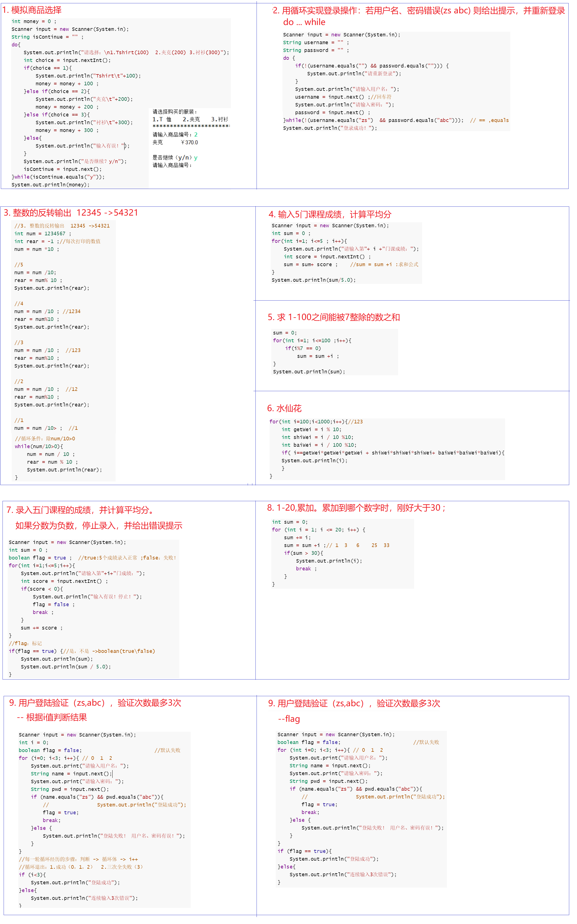Click the heading '6. 水仙花'
The width and height of the screenshot is (577, 924).
coord(284,408)
